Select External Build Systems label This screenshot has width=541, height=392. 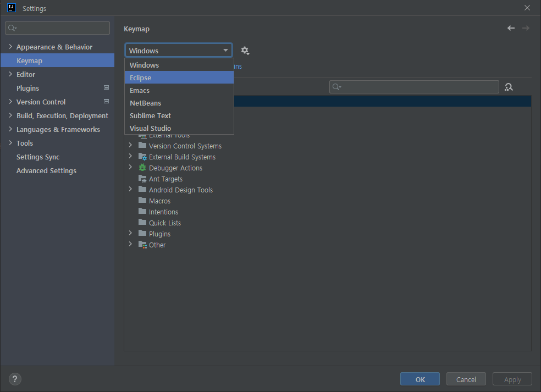[182, 157]
